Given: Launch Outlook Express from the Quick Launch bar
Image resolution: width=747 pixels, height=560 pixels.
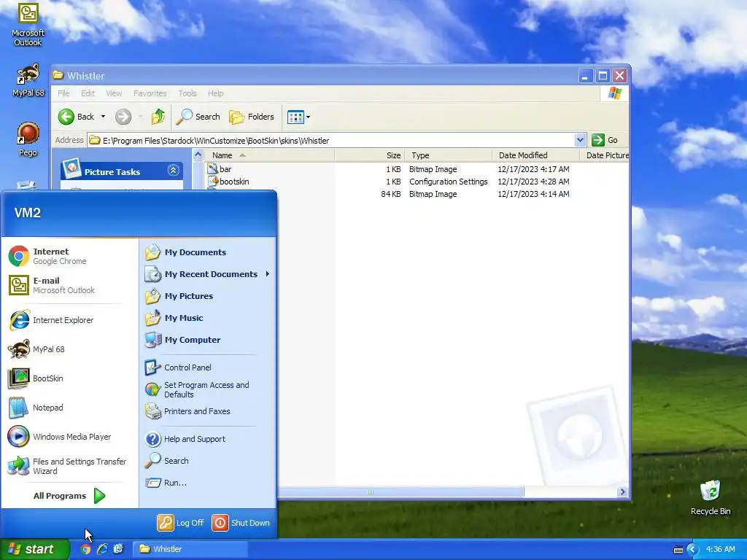Looking at the screenshot, I should click(118, 549).
